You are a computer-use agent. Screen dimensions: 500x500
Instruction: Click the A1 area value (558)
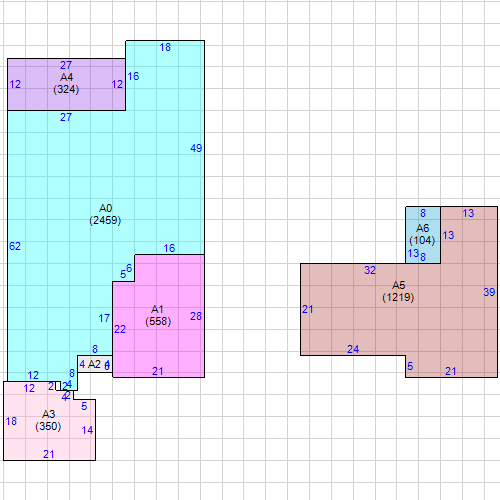coord(158,321)
